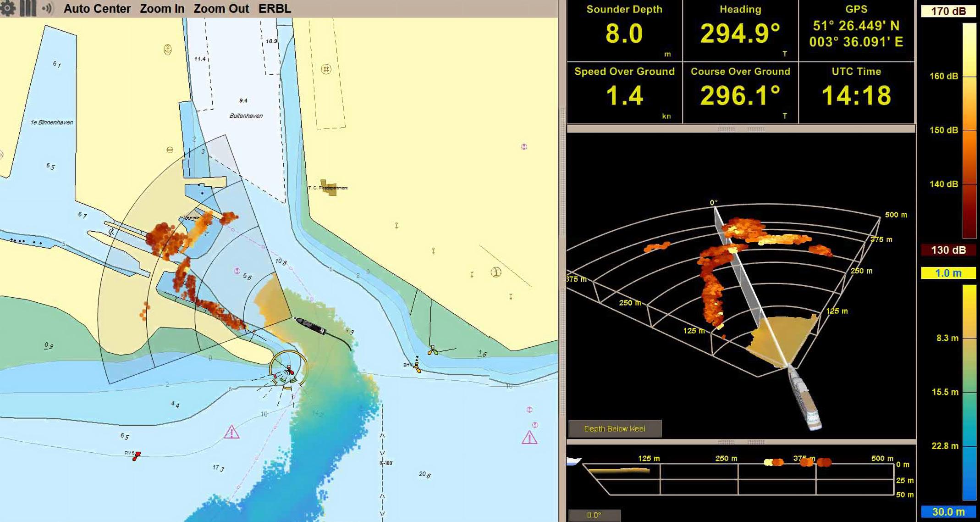The image size is (980, 522).
Task: Click the red lighthouse marker symbol
Action: tap(290, 370)
